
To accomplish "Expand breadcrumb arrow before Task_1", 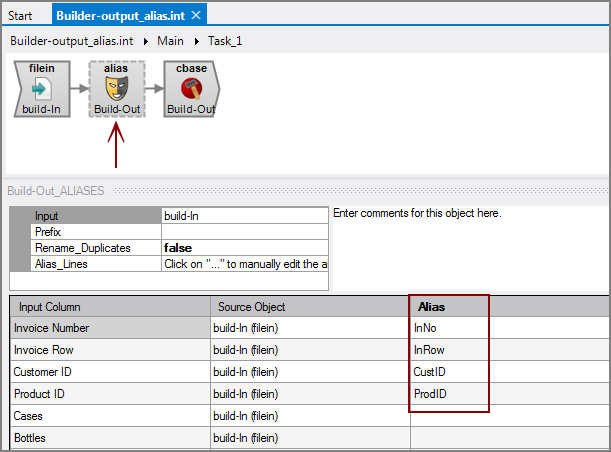I will (x=197, y=41).
